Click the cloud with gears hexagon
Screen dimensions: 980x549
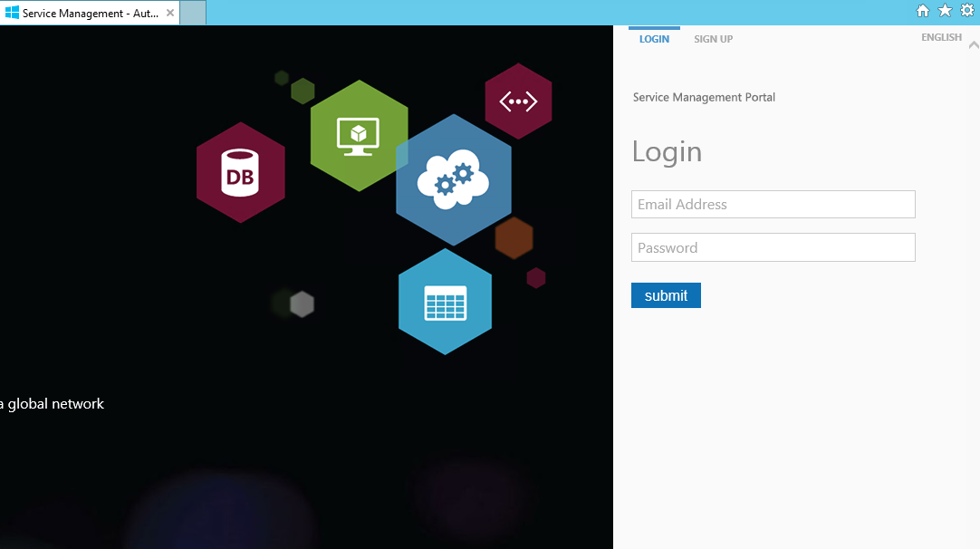click(454, 179)
